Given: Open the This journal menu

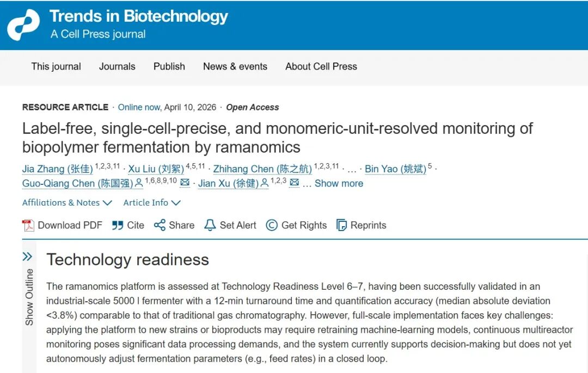Looking at the screenshot, I should point(56,66).
